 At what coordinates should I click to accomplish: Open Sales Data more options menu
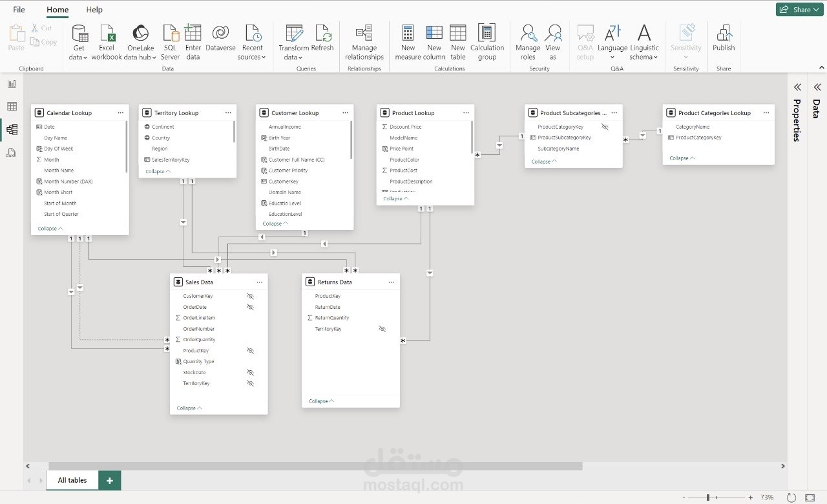click(260, 282)
